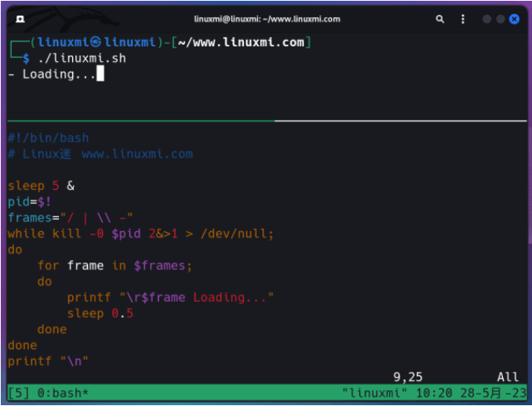Click the linuxmi user name in prompt
The height and width of the screenshot is (406, 532).
pyautogui.click(x=63, y=42)
